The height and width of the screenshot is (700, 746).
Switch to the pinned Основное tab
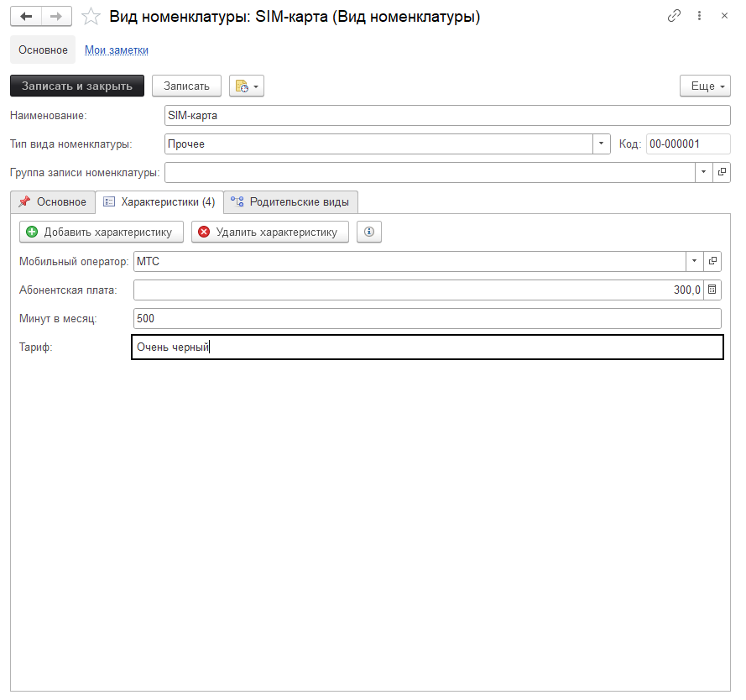[52, 201]
